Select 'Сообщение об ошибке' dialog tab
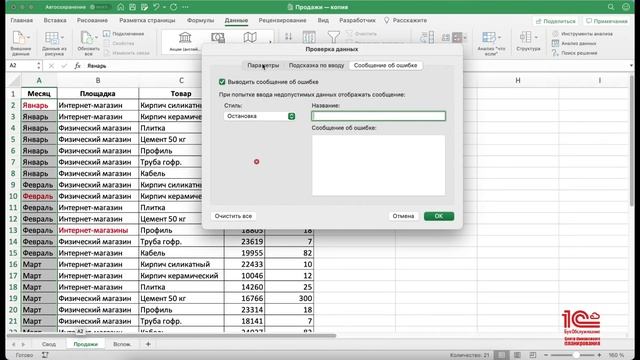 [385, 65]
